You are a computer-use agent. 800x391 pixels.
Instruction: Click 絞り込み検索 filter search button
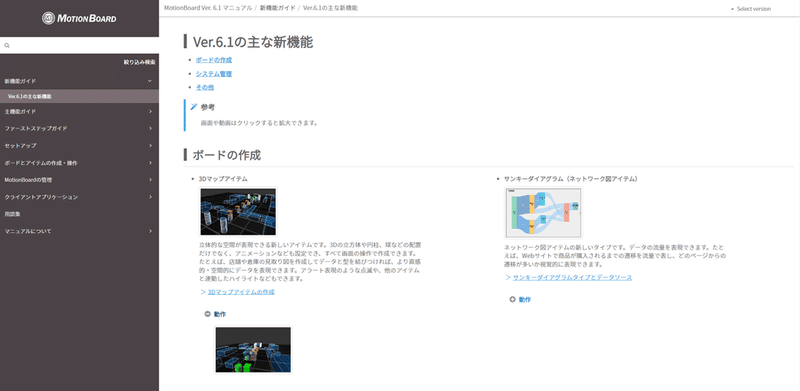pos(139,62)
